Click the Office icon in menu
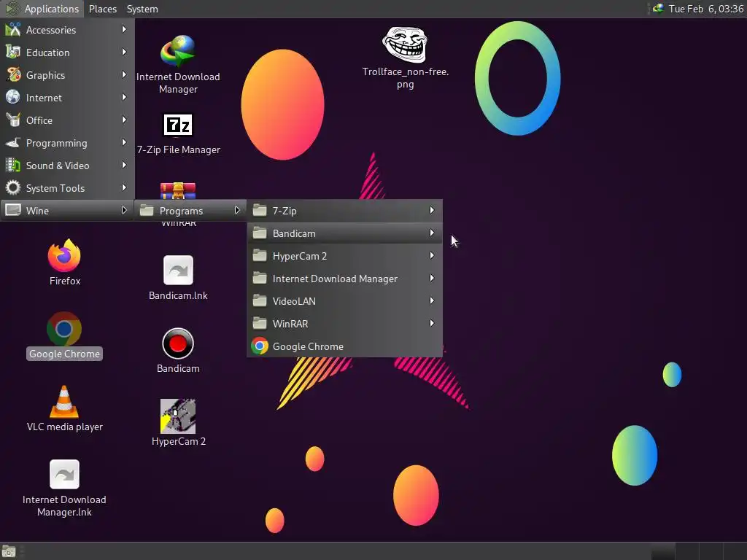 [x=13, y=120]
